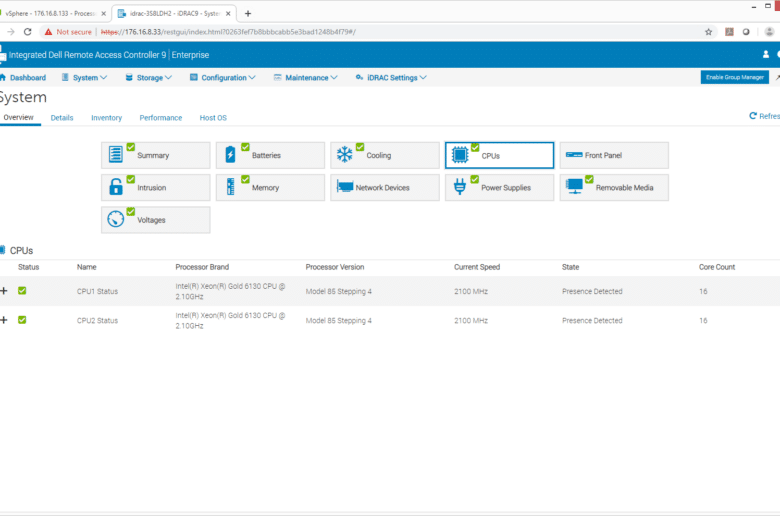Click the browser reload icon
Image resolution: width=780 pixels, height=516 pixels.
[x=28, y=32]
